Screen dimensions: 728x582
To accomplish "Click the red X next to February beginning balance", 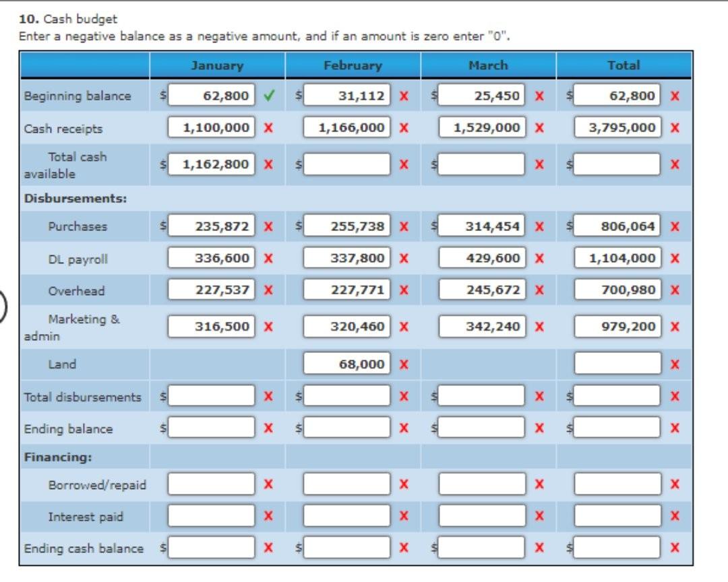I will pos(404,96).
